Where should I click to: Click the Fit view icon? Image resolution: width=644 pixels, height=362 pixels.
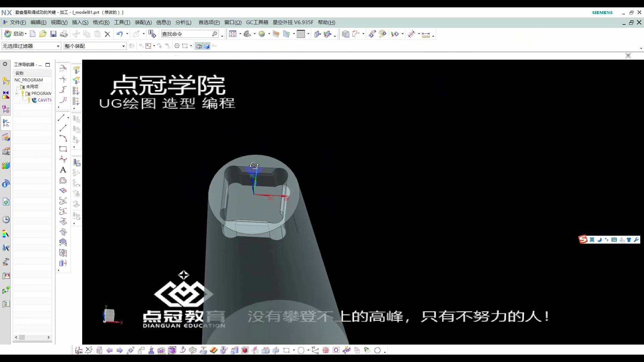(x=233, y=34)
